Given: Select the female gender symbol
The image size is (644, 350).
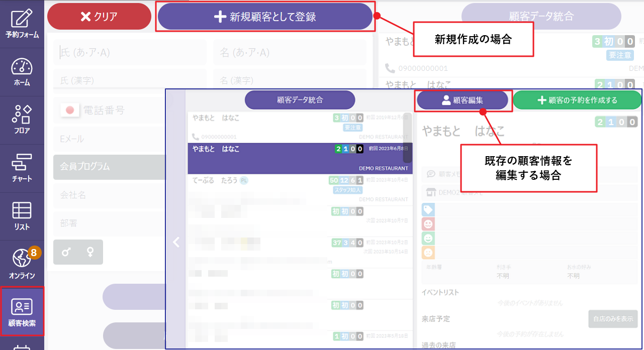Looking at the screenshot, I should pyautogui.click(x=90, y=252).
